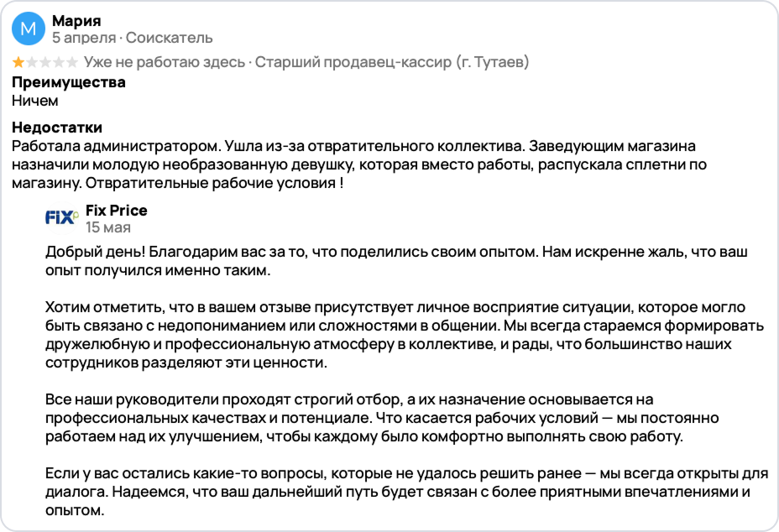Select the Соискатель reviewer label
This screenshot has width=779, height=532.
pos(169,38)
